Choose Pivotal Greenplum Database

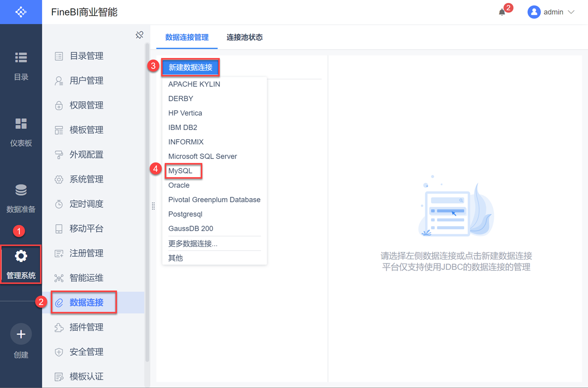(215, 200)
